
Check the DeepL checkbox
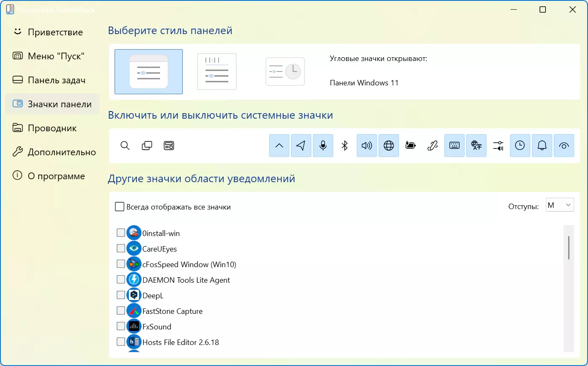pos(121,295)
